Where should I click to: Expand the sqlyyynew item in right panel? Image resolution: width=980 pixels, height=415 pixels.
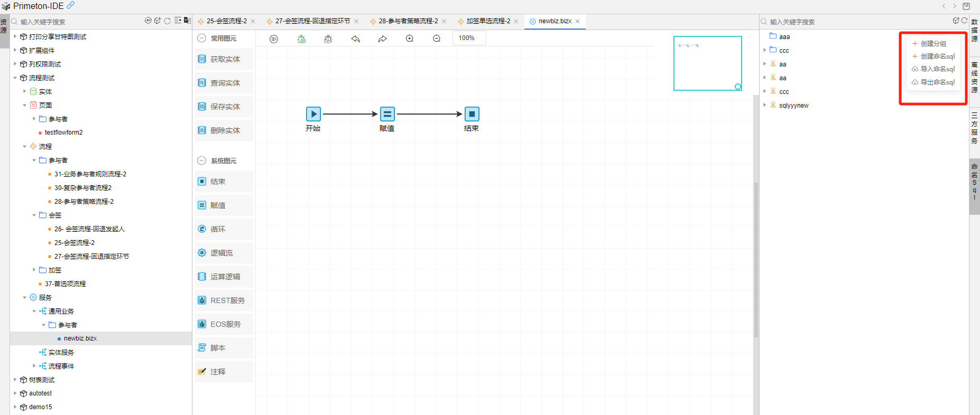tap(765, 105)
